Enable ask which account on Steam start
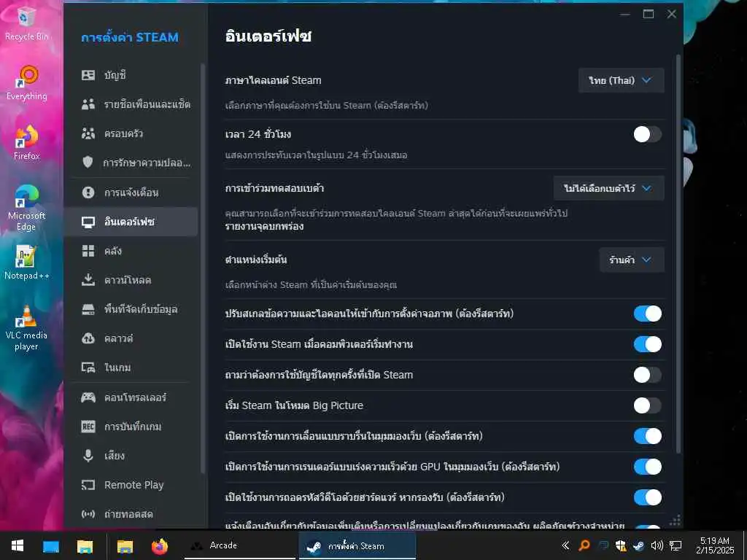Viewport: 747px width, 560px height. tap(648, 375)
